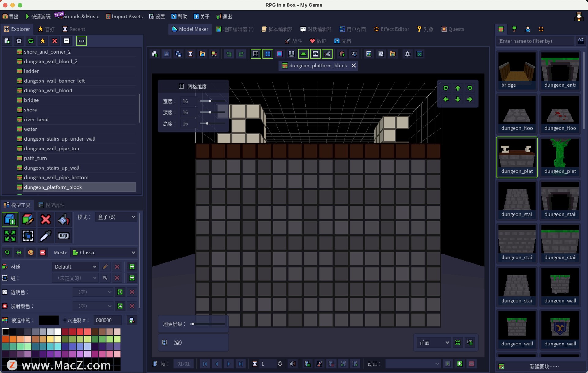Select the green arrows Move tool

10,235
